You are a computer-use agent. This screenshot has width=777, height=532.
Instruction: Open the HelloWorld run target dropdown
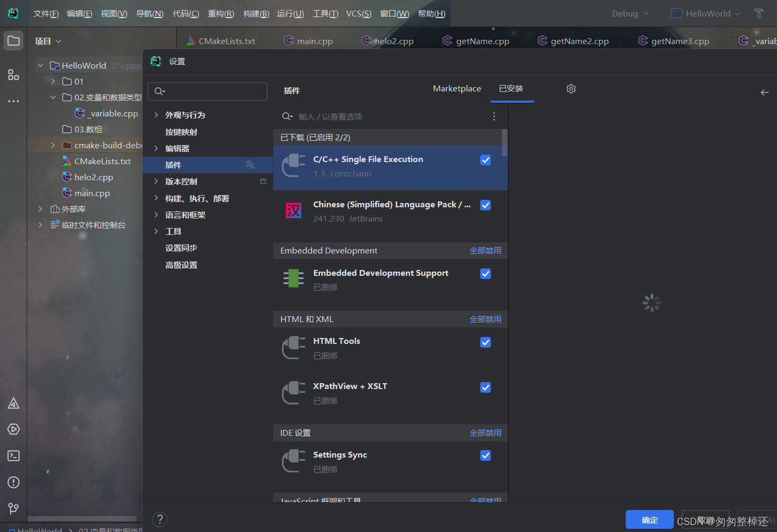tap(705, 13)
